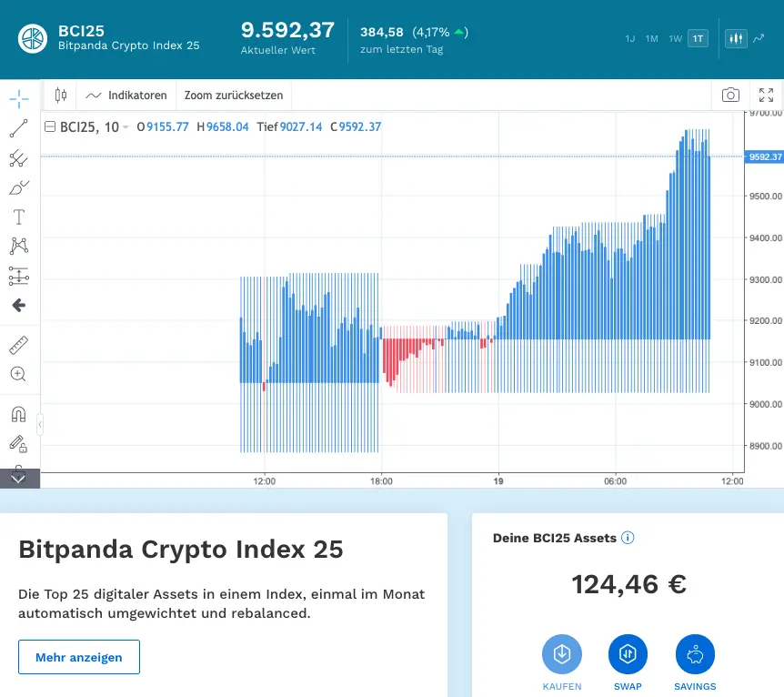Click Zoom zurücksetzen
This screenshot has width=784, height=697.
coord(234,95)
